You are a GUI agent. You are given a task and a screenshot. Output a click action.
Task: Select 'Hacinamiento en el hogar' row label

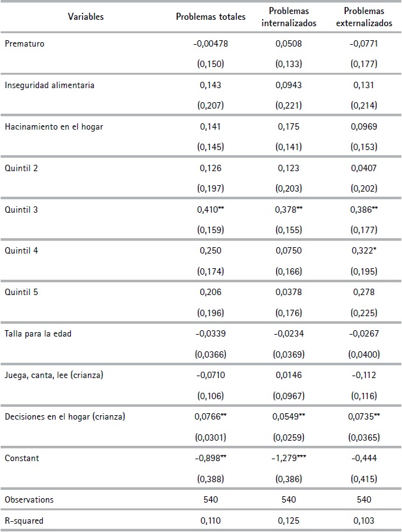pyautogui.click(x=54, y=126)
